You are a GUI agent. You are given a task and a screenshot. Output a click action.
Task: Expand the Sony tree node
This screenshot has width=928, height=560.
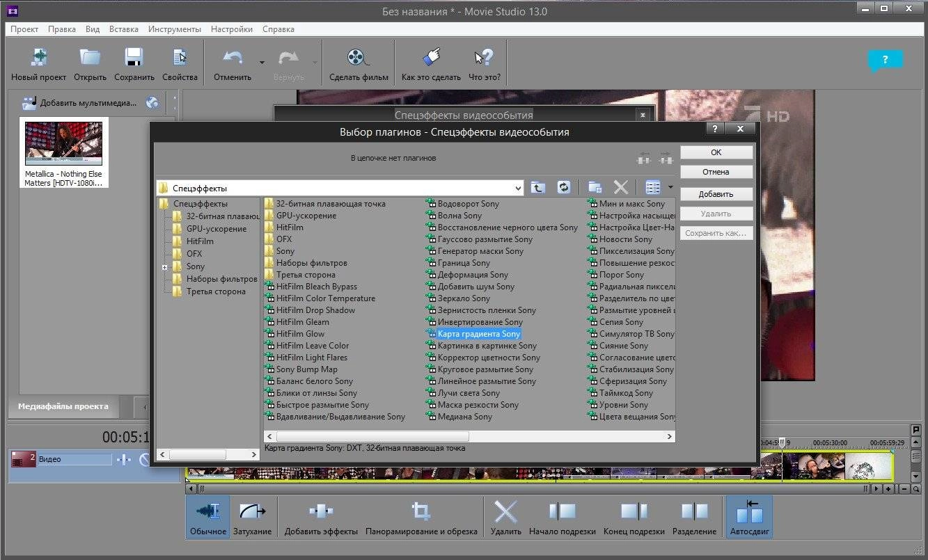(165, 267)
